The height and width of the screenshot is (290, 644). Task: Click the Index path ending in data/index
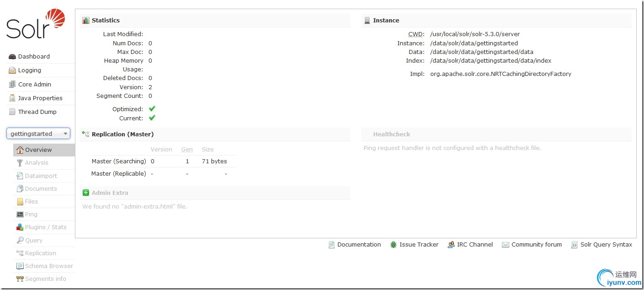pos(491,61)
